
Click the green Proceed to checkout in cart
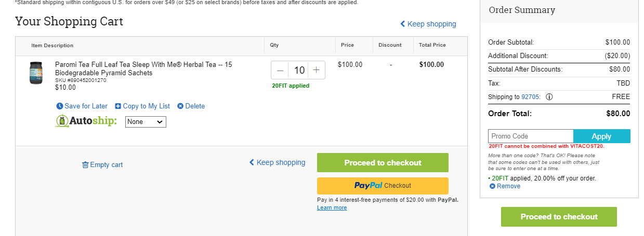pyautogui.click(x=383, y=162)
